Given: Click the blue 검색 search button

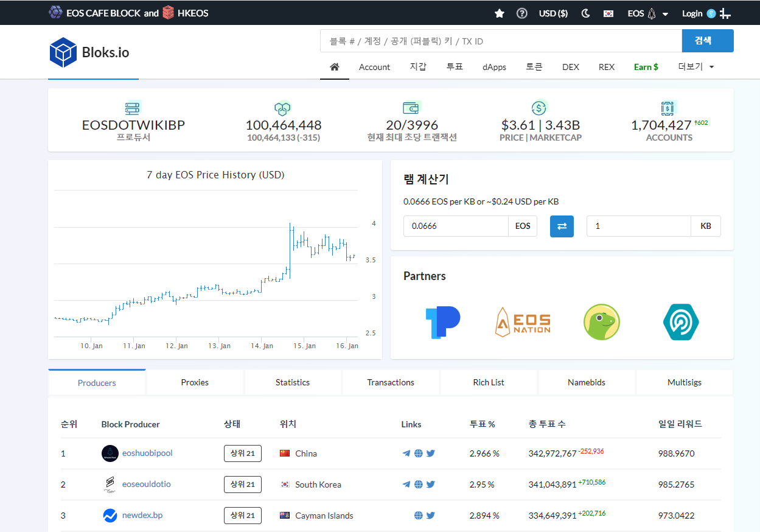Looking at the screenshot, I should tap(708, 41).
